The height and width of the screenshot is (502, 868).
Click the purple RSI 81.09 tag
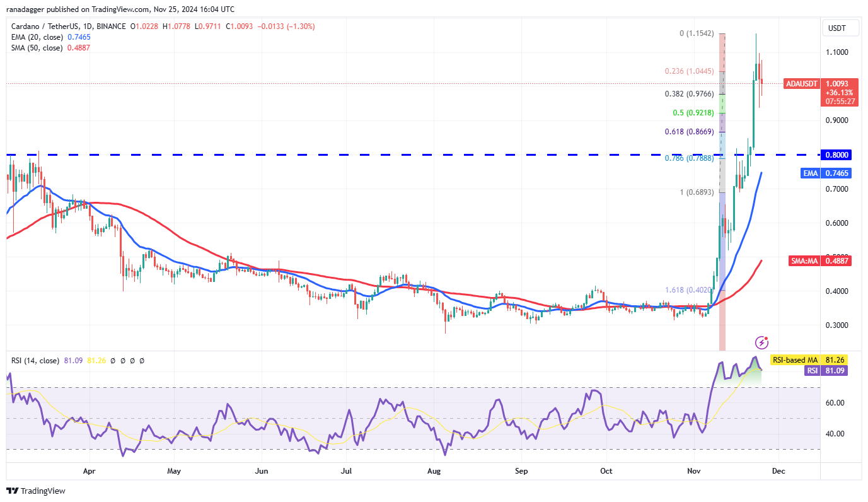click(827, 371)
